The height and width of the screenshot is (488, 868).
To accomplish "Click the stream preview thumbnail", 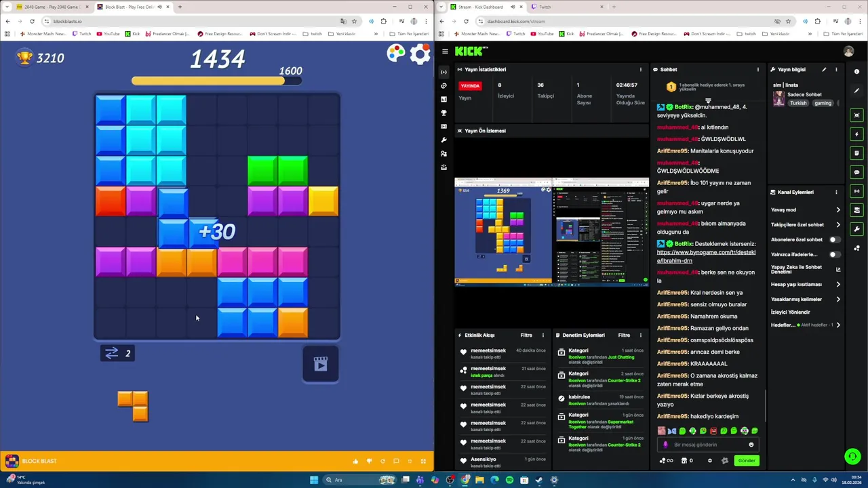I will tap(551, 232).
